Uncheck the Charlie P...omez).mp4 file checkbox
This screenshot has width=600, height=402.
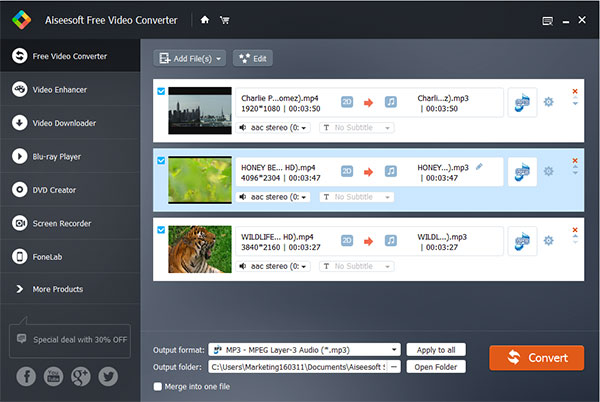161,91
